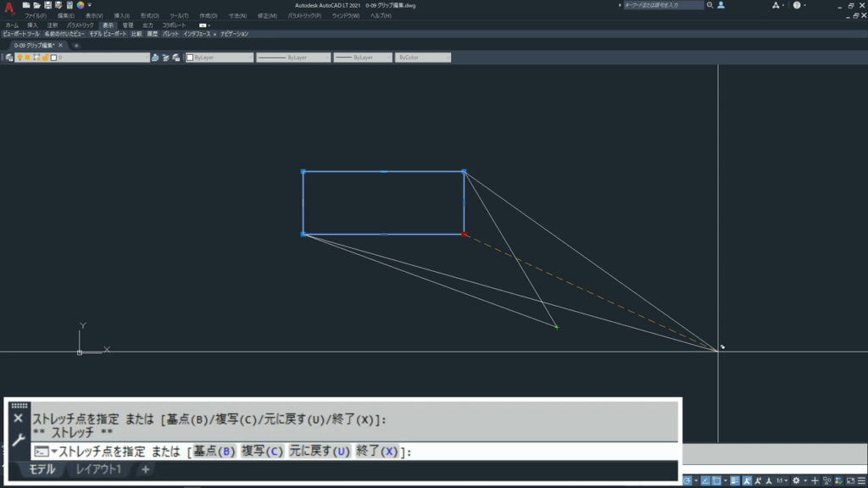Open the ファイル(F) menu
Viewport: 868px width, 488px height.
pyautogui.click(x=36, y=16)
